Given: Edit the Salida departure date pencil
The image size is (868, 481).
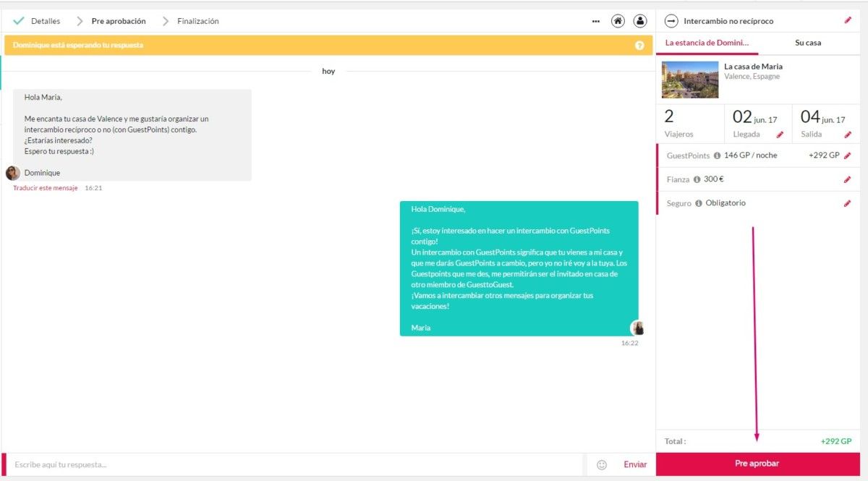Looking at the screenshot, I should (x=848, y=135).
